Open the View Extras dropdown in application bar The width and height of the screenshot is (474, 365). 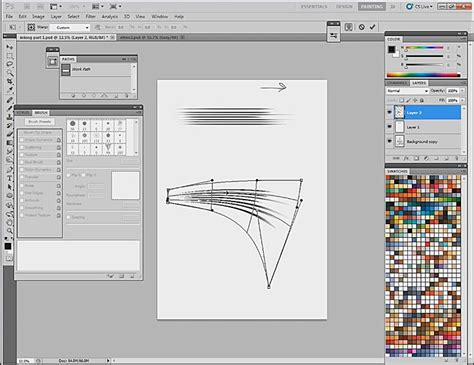(55, 6)
